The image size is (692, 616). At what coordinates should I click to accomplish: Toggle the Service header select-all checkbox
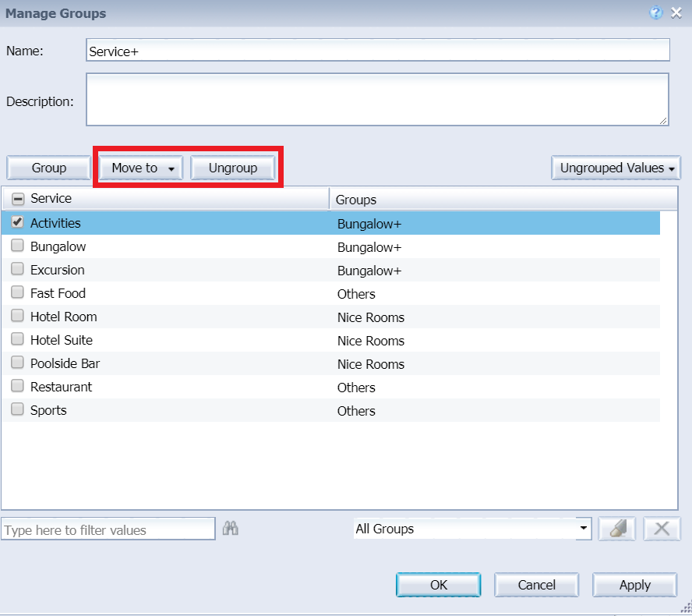click(x=18, y=199)
